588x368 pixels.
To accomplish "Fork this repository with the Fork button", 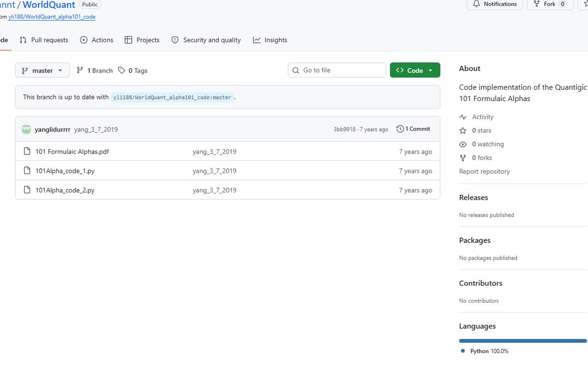I will (x=550, y=4).
